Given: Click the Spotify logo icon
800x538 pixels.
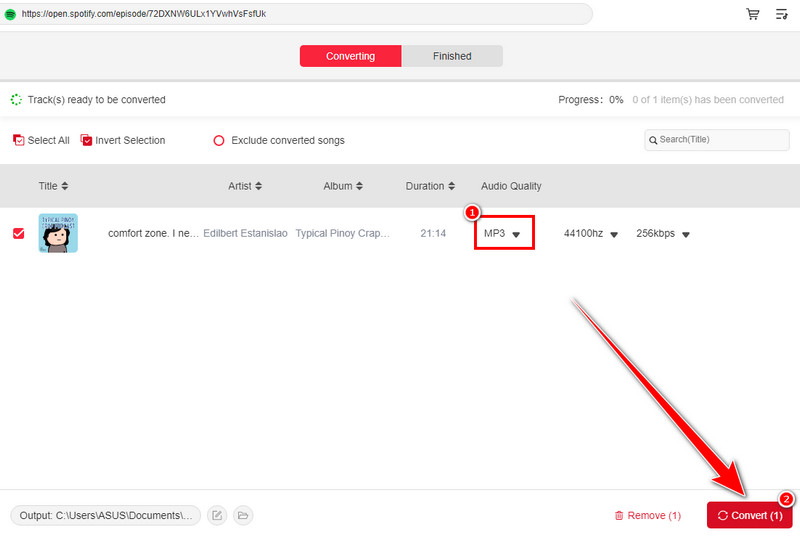Looking at the screenshot, I should (10, 14).
